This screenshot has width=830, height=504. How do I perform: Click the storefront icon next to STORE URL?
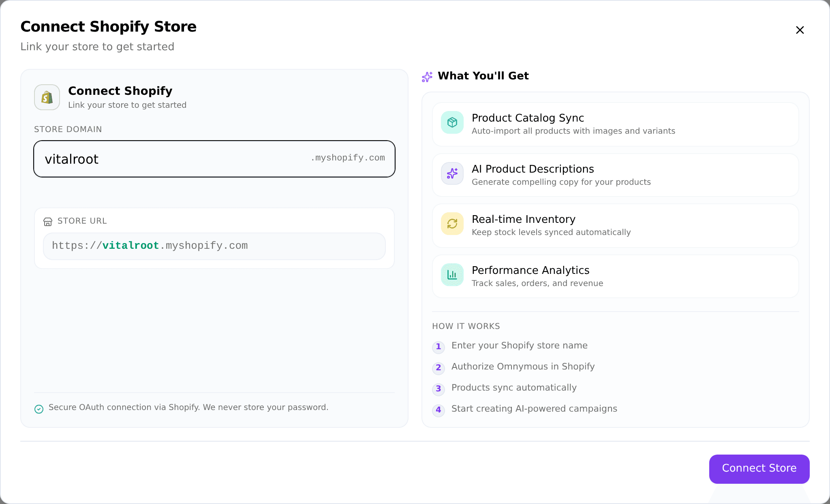tap(48, 222)
